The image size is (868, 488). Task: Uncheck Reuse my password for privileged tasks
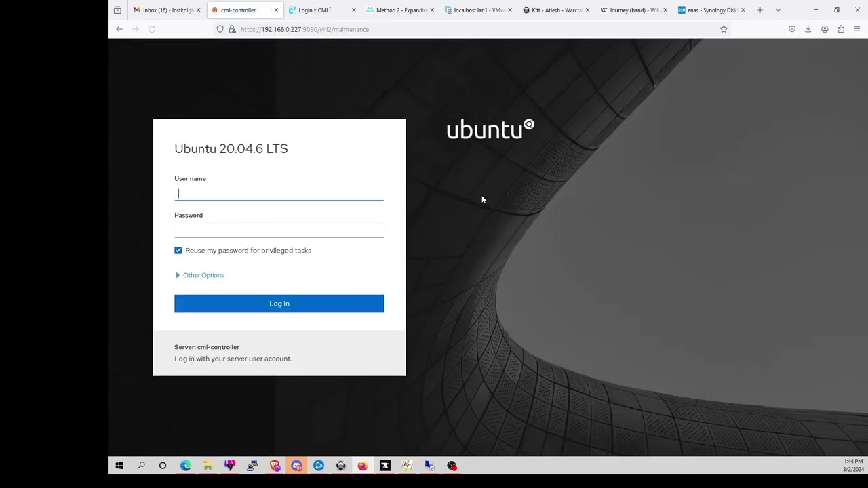[178, 251]
